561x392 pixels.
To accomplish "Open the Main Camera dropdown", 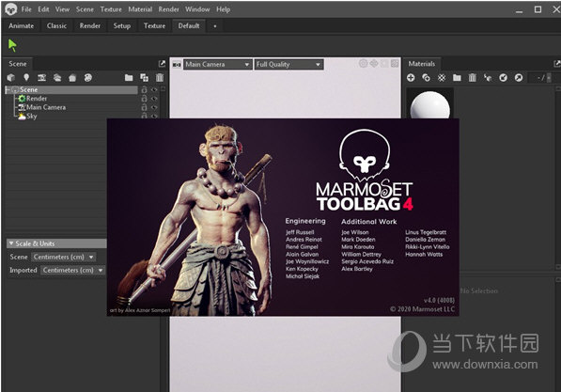I will 217,65.
